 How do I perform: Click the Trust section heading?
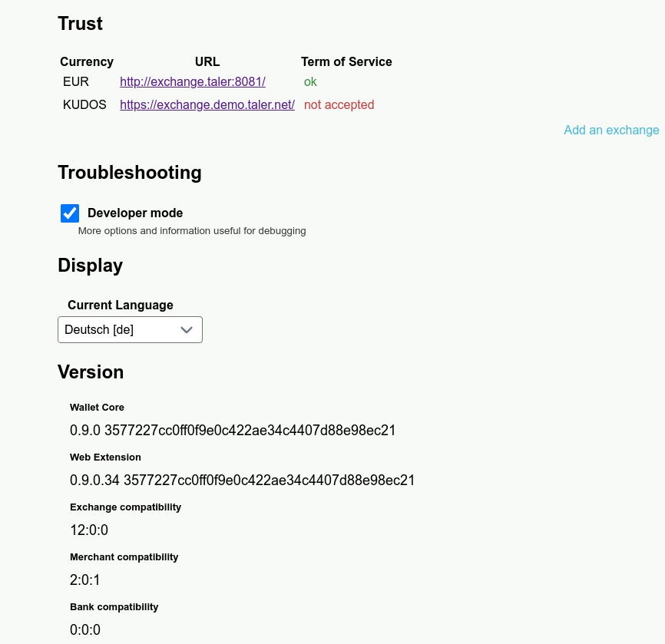point(81,24)
